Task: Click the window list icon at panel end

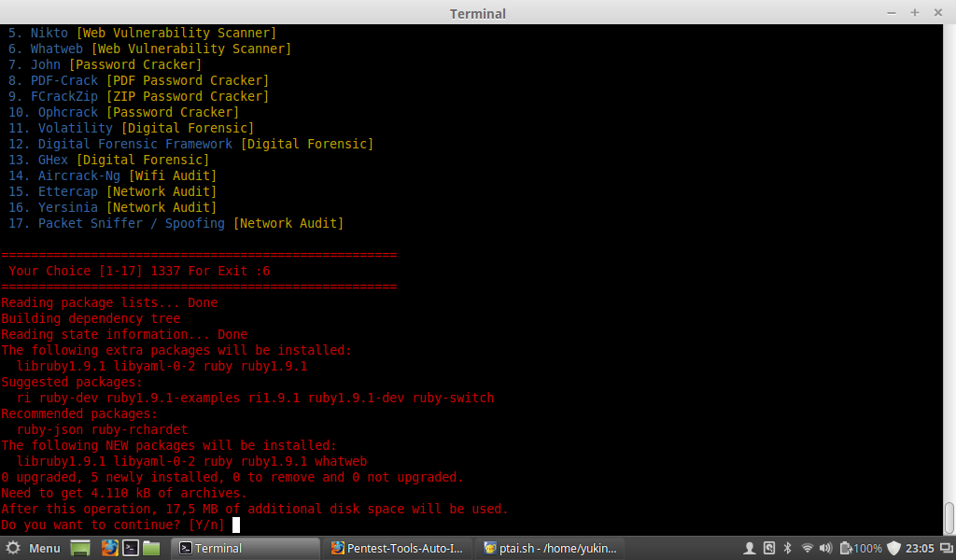Action: point(947,548)
